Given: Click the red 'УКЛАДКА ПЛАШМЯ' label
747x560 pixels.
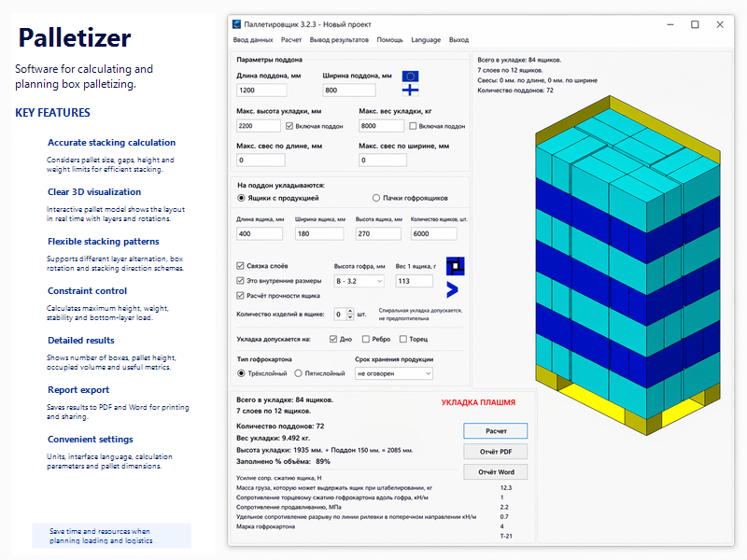Looking at the screenshot, I should click(x=478, y=402).
